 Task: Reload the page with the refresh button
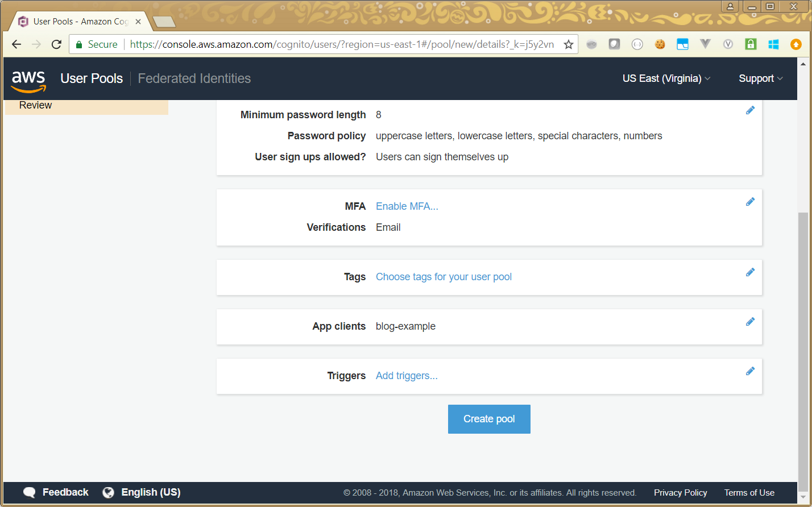pos(56,44)
